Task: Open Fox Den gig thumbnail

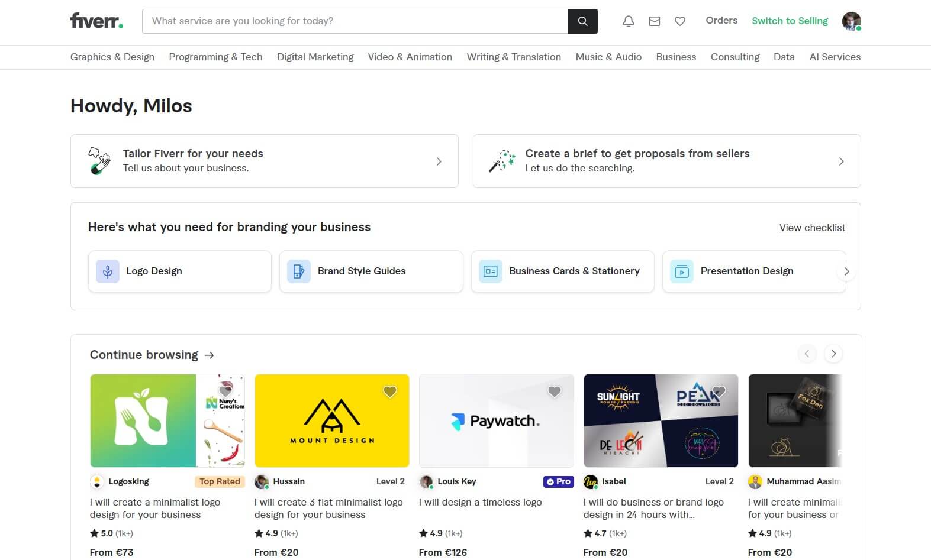Action: 795,420
